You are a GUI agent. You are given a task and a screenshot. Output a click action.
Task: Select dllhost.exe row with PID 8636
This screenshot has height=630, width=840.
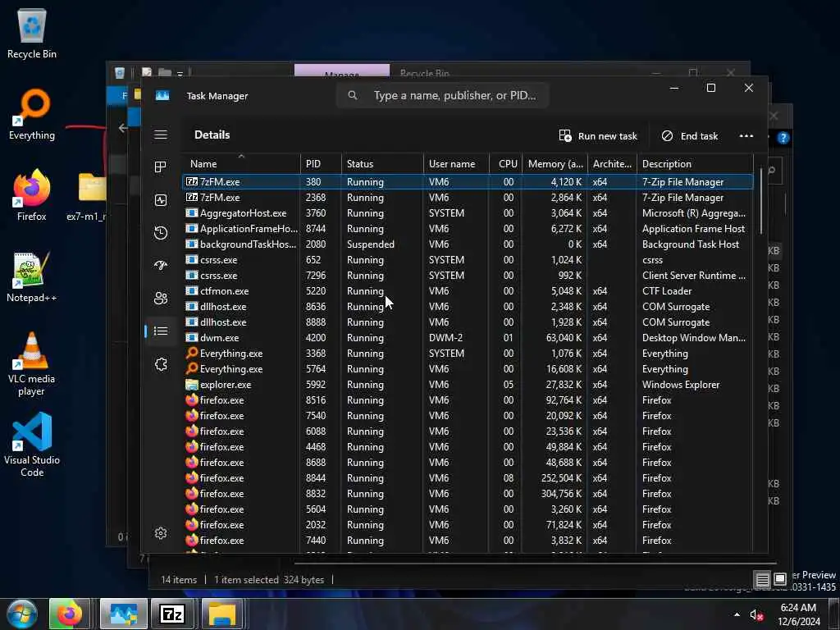(x=468, y=307)
